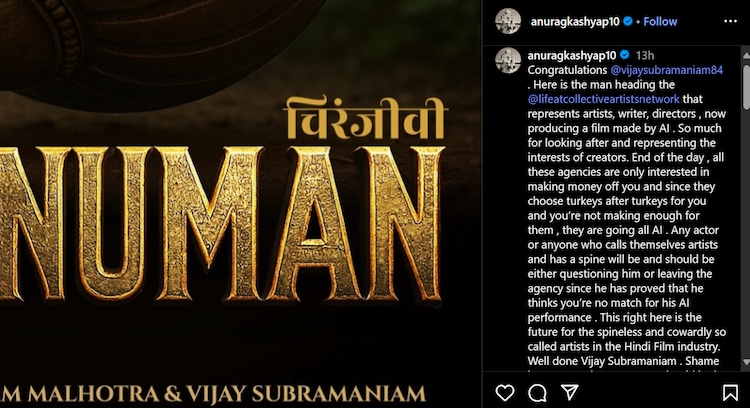
Task: Open anuragkashyap10 username in caption
Action: (572, 55)
